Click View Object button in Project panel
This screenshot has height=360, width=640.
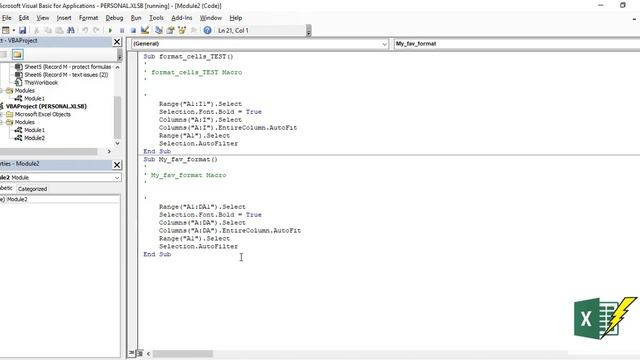coord(4,55)
